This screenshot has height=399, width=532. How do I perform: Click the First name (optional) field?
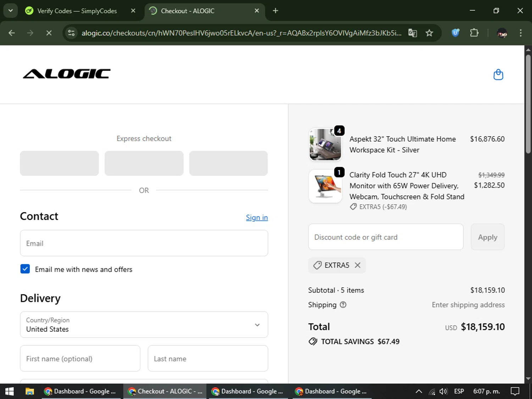(80, 359)
